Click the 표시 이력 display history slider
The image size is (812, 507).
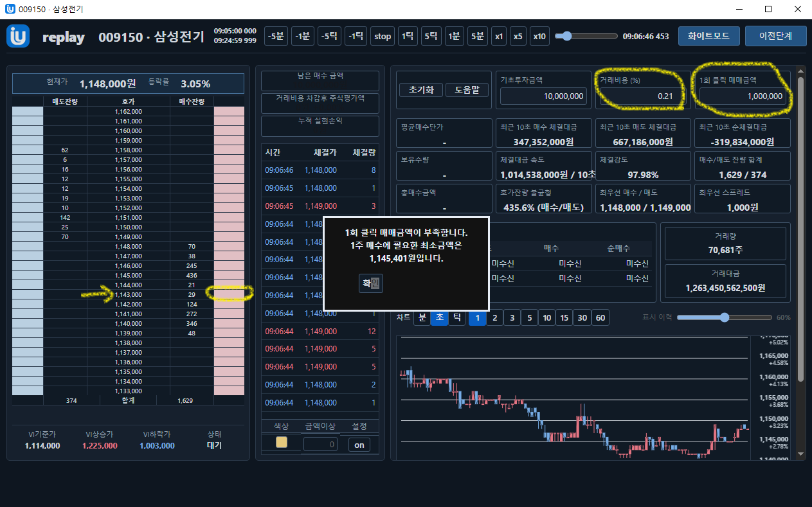(725, 317)
